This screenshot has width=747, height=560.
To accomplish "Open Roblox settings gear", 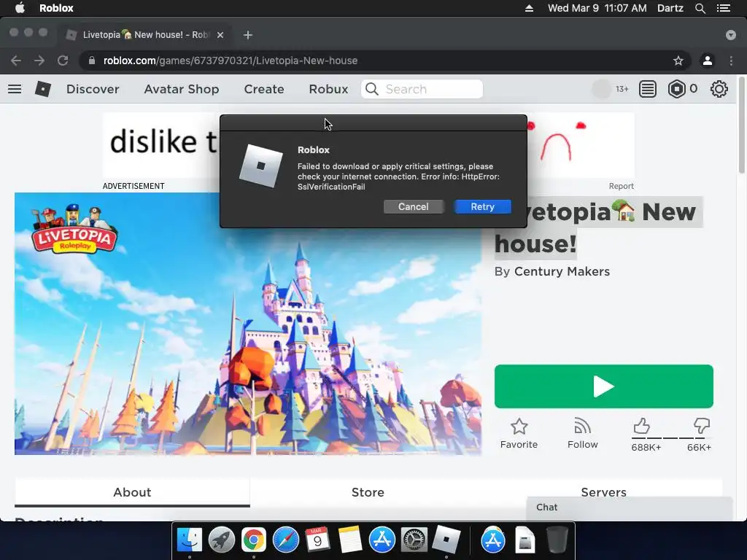I will pos(719,89).
